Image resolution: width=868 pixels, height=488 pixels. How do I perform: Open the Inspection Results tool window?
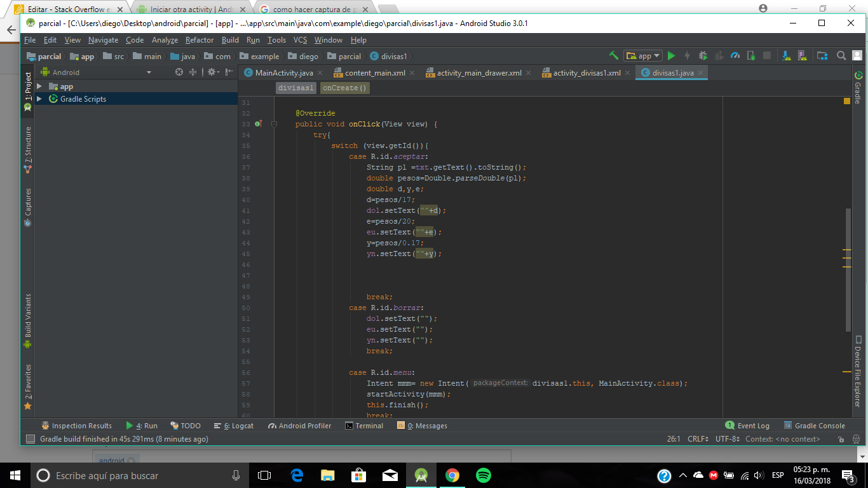pos(76,426)
